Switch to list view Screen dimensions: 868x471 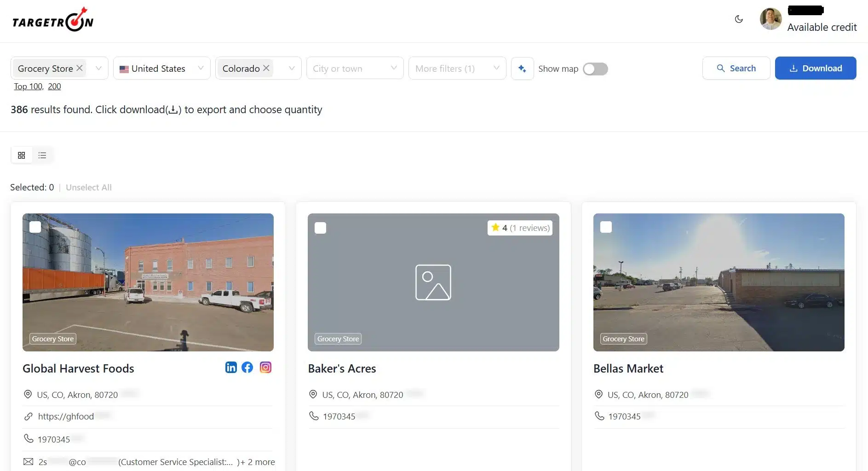click(42, 155)
